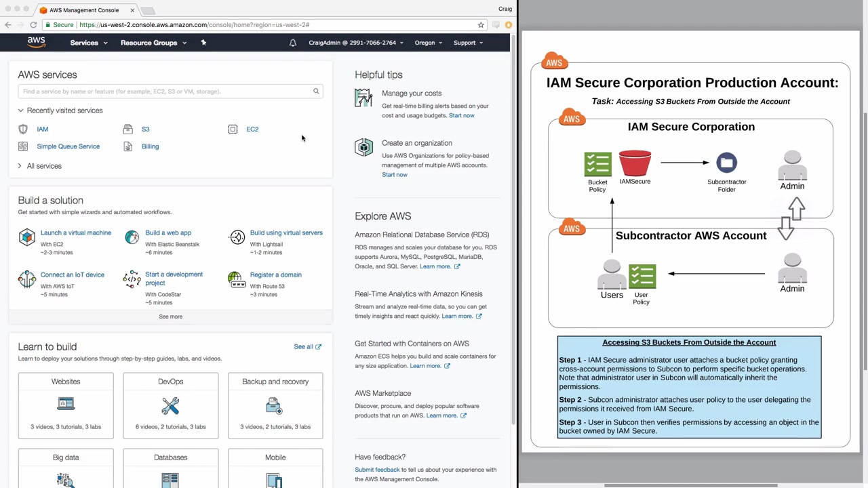This screenshot has width=868, height=488.
Task: Open the Support dropdown menu
Action: click(x=469, y=43)
